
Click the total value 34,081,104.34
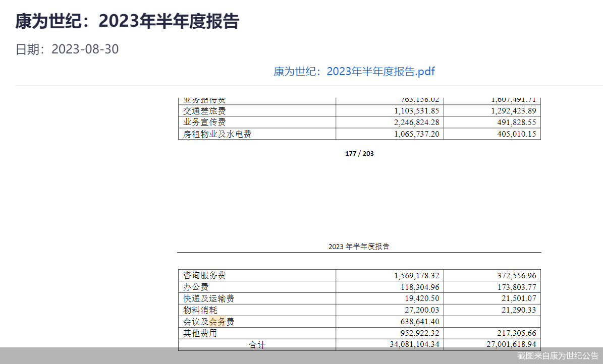click(414, 344)
